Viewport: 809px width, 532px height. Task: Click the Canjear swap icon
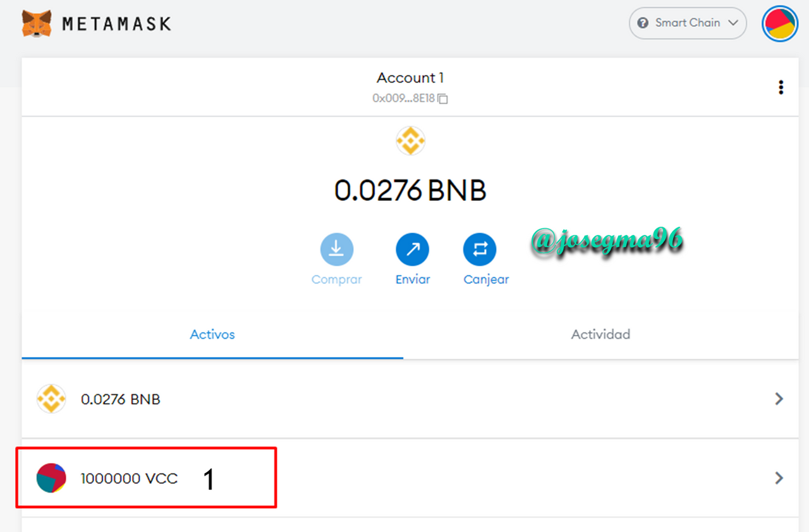pyautogui.click(x=480, y=250)
